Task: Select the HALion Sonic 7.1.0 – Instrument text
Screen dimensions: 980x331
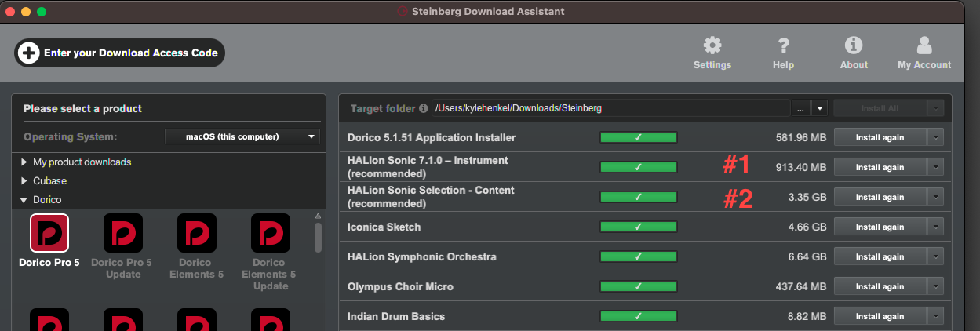Action: pyautogui.click(x=428, y=160)
